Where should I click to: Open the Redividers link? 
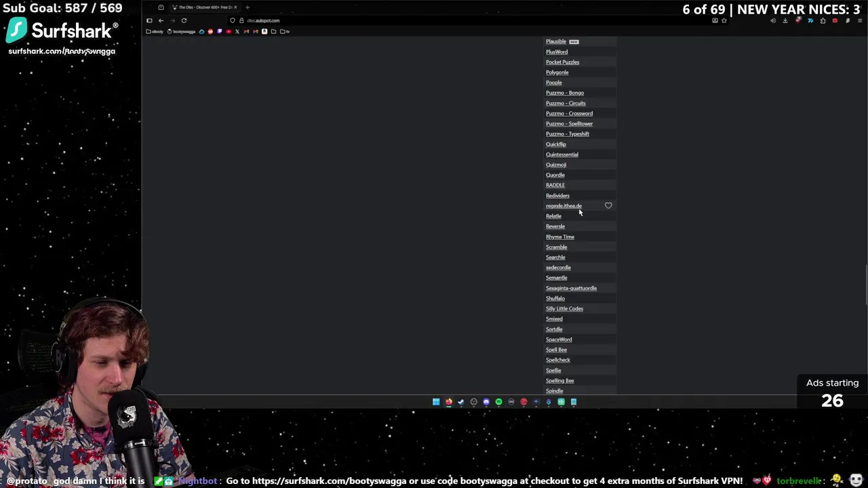tap(557, 196)
